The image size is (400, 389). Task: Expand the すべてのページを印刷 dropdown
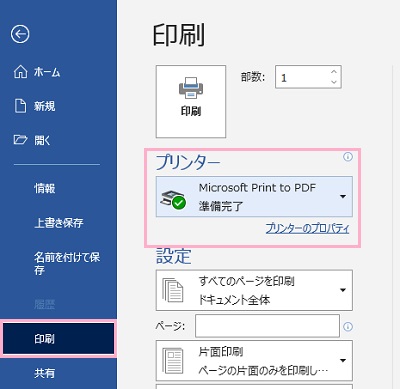point(254,290)
